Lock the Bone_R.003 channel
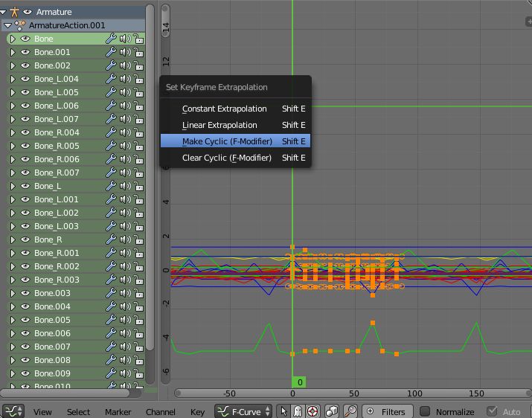532x418 pixels. point(138,280)
